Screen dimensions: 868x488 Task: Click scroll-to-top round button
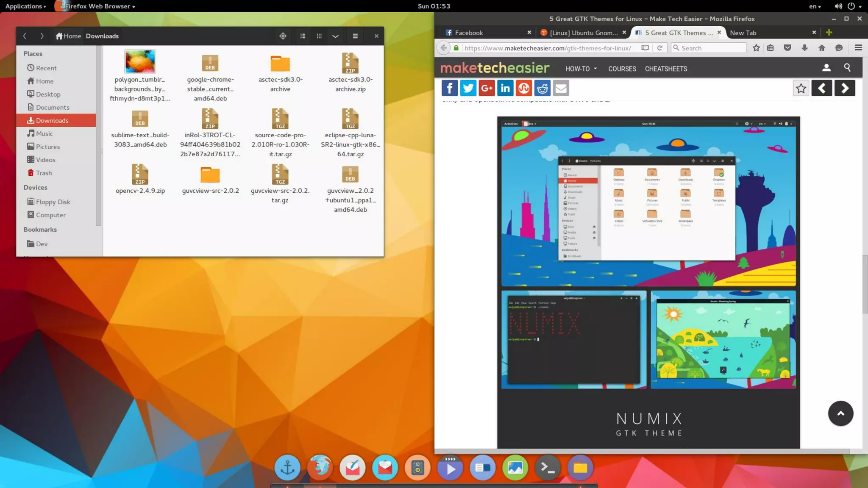pos(840,413)
